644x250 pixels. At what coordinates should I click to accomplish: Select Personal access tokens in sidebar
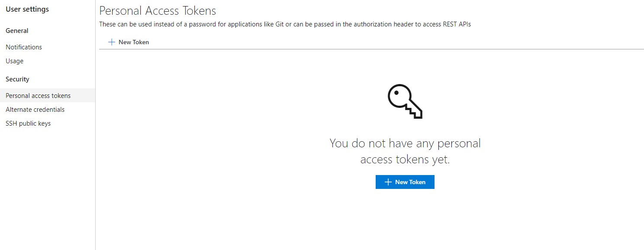(x=38, y=96)
